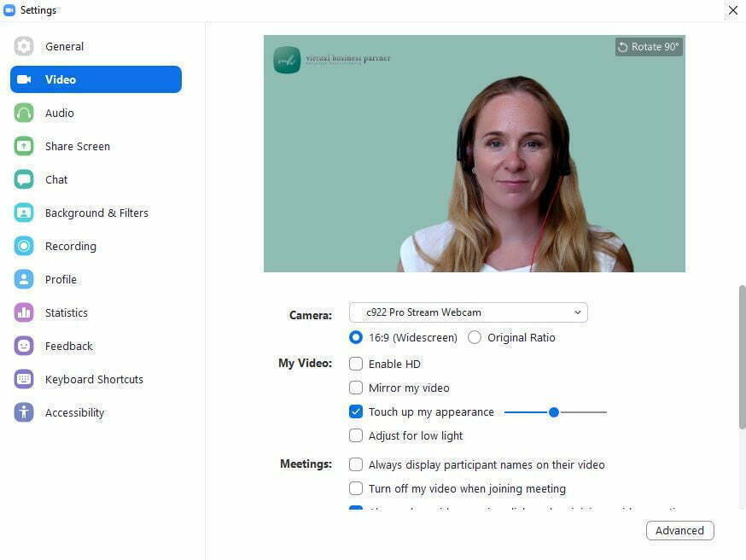Open the General settings gear icon
Image resolution: width=746 pixels, height=560 pixels.
(24, 46)
